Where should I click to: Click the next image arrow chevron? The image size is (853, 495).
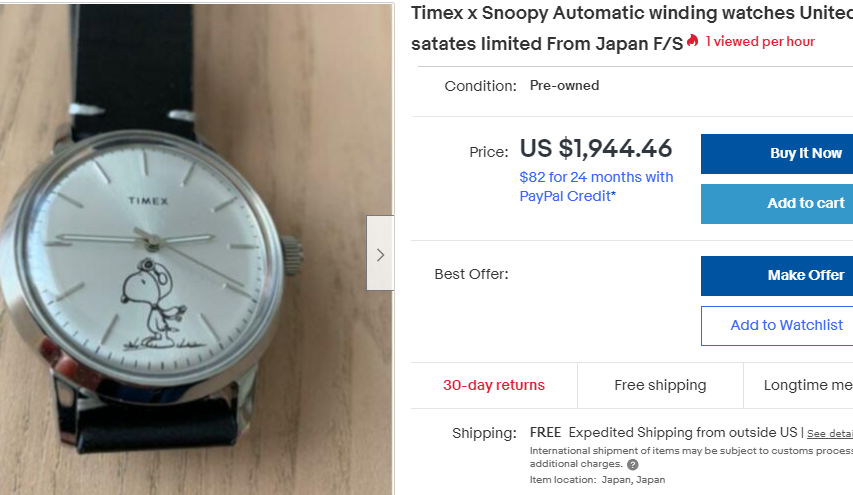click(x=380, y=254)
